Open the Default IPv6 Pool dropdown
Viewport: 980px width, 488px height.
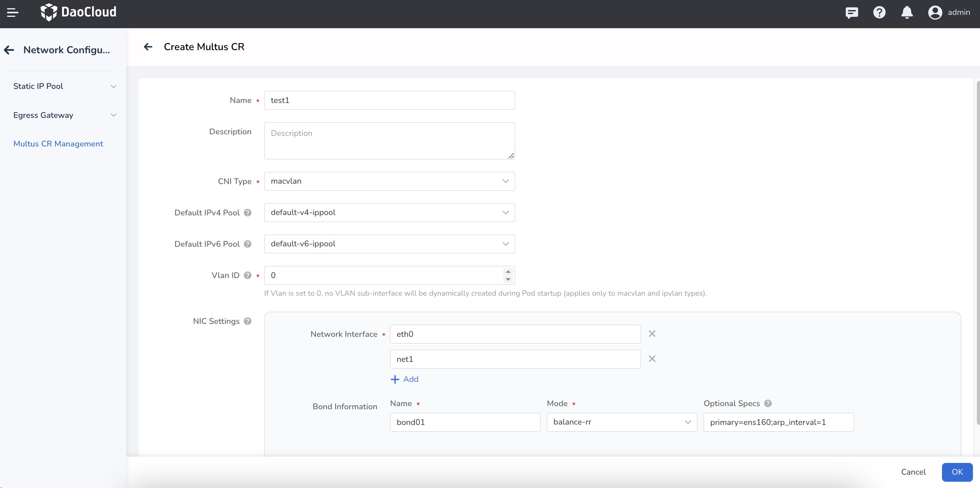coord(389,244)
